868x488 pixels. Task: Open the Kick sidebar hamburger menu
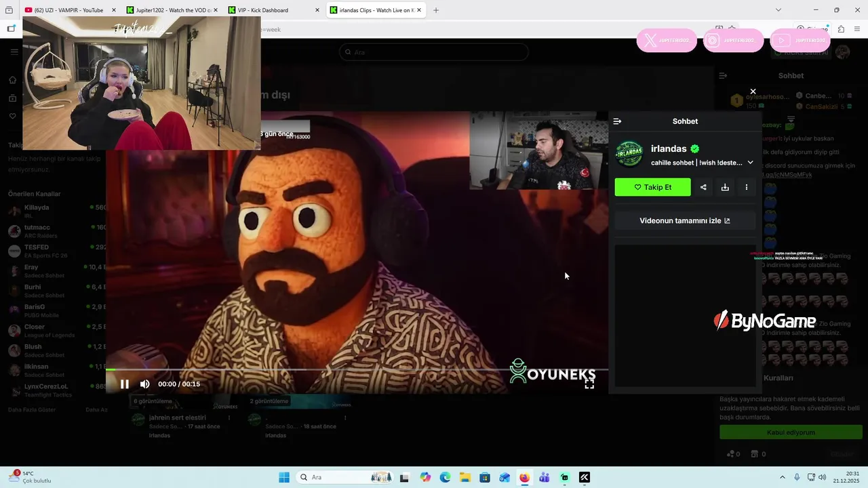click(14, 52)
